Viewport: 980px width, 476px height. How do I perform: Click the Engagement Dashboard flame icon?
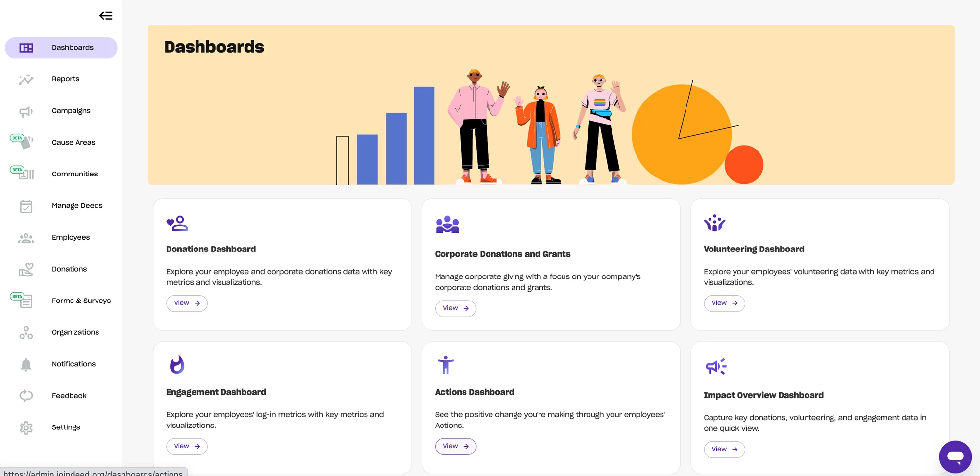(177, 364)
